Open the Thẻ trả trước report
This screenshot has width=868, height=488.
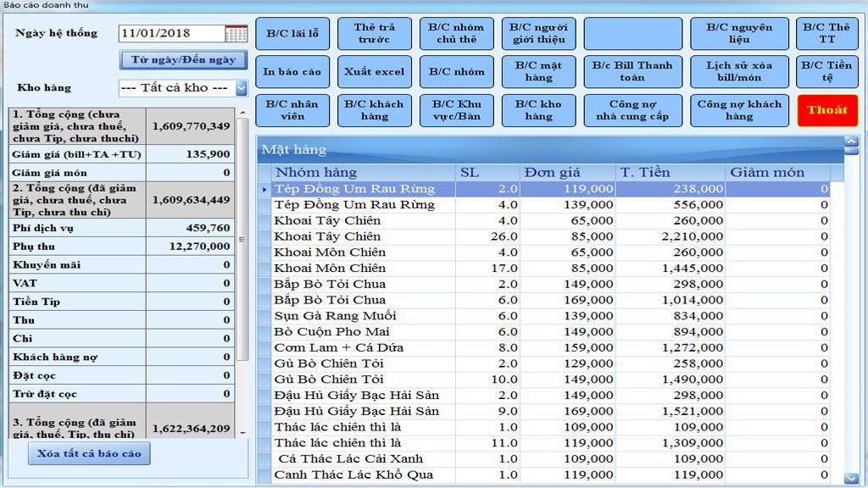[374, 34]
